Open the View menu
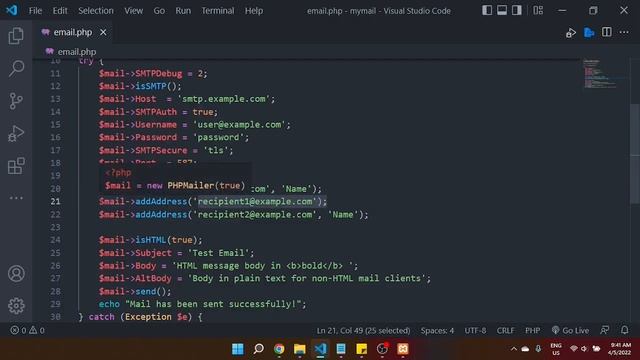The height and width of the screenshot is (360, 640). [133, 11]
